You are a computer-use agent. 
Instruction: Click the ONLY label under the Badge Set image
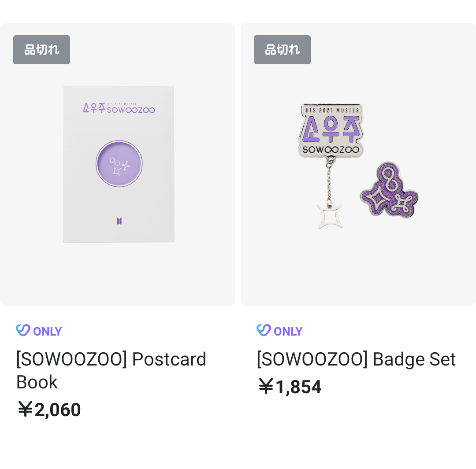coord(288,331)
